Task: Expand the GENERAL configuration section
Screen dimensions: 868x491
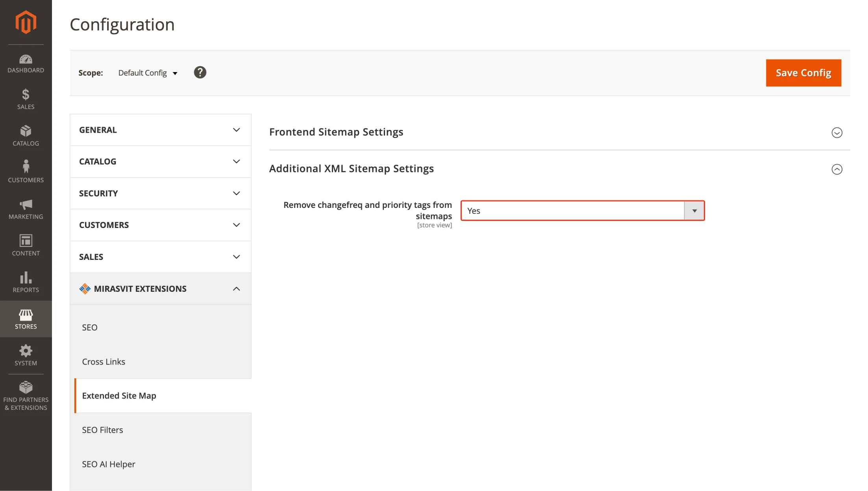Action: tap(160, 130)
